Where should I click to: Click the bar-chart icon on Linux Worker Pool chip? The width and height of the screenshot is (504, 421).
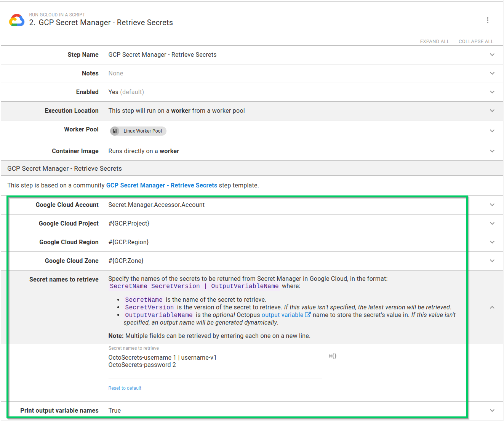click(115, 131)
